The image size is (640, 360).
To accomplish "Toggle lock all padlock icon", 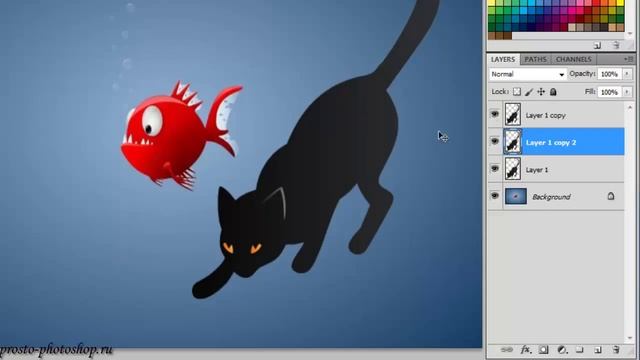I will click(x=553, y=92).
